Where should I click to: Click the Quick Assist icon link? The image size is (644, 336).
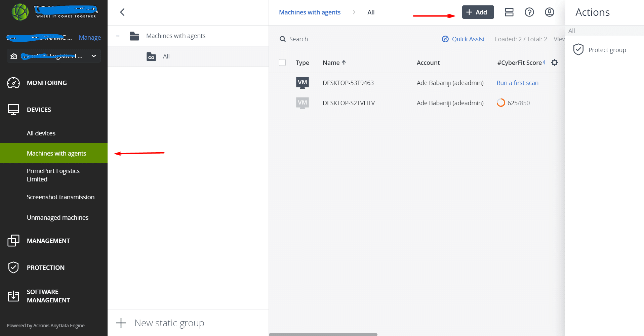[x=445, y=39]
